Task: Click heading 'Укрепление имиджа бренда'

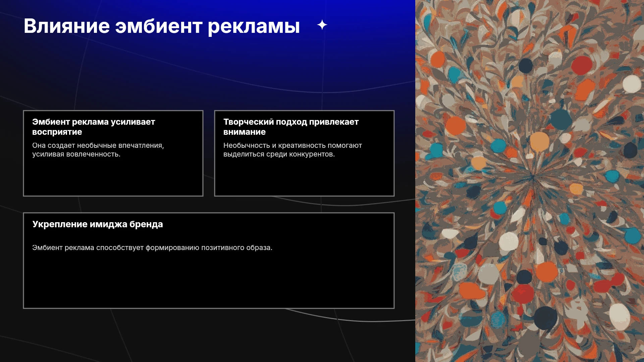Action: pos(98,224)
